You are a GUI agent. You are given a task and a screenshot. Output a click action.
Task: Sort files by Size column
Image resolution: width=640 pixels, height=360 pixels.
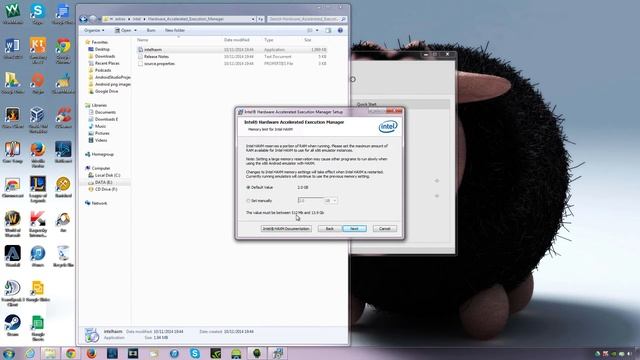pos(308,40)
